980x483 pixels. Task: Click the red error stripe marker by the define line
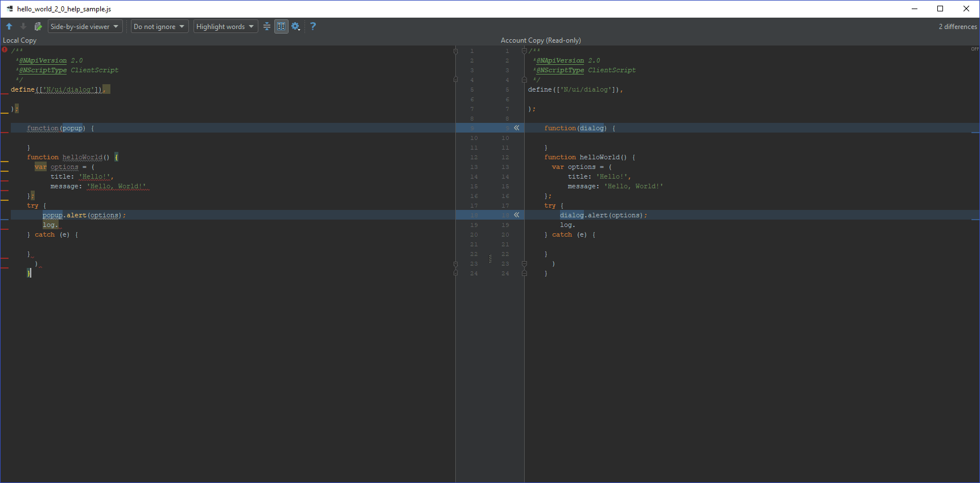coord(5,93)
